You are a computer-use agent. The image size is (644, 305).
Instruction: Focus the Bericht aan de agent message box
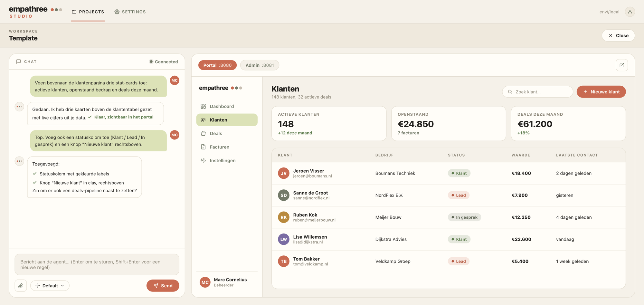97,264
